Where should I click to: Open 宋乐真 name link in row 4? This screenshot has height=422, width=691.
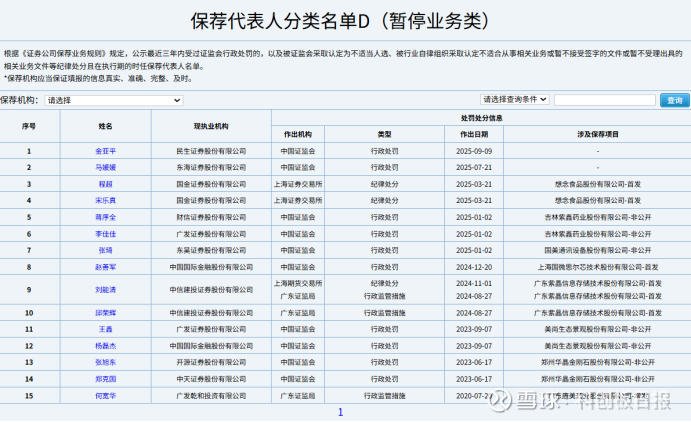[105, 200]
